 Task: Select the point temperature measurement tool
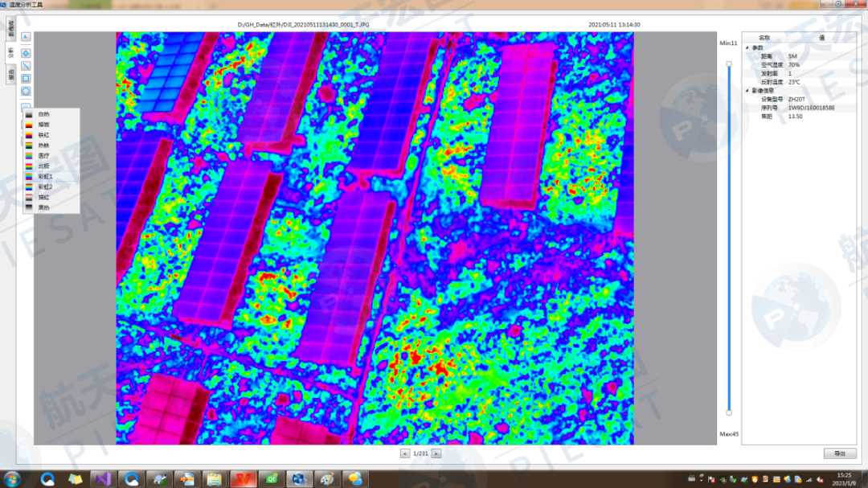point(27,53)
